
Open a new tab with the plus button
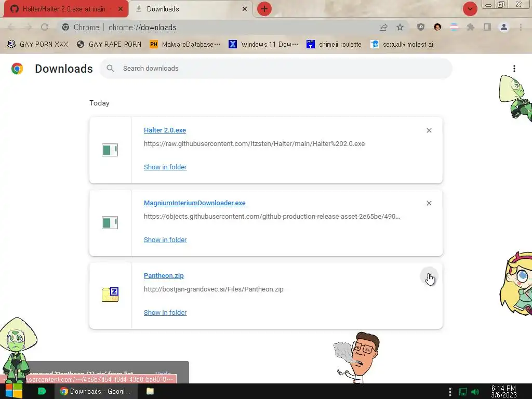(264, 9)
